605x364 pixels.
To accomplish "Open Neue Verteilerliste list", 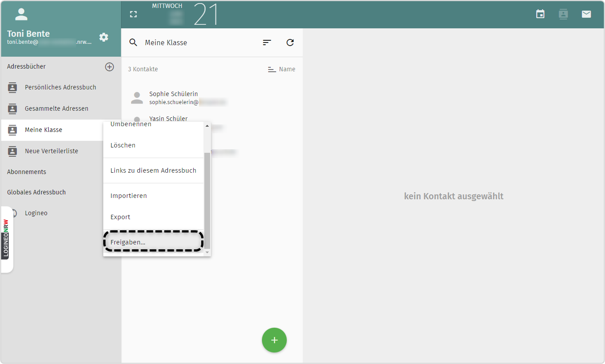I will coord(52,151).
